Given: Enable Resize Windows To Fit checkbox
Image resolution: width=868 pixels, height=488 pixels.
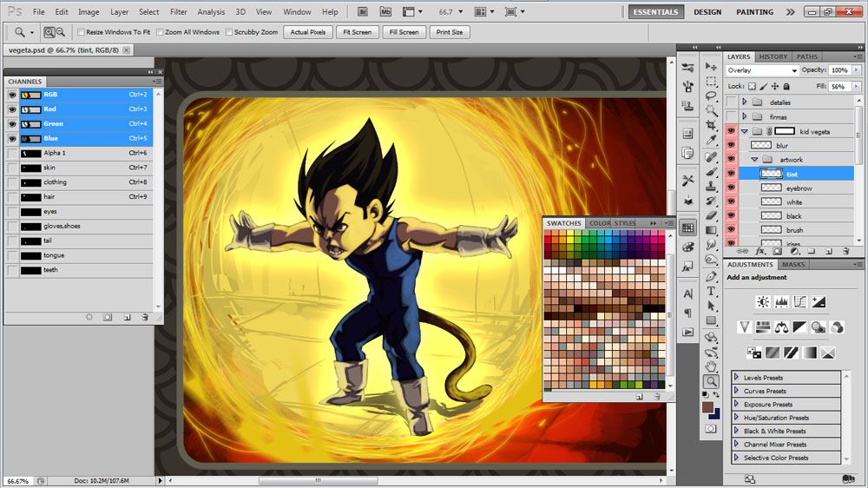Looking at the screenshot, I should pos(81,32).
